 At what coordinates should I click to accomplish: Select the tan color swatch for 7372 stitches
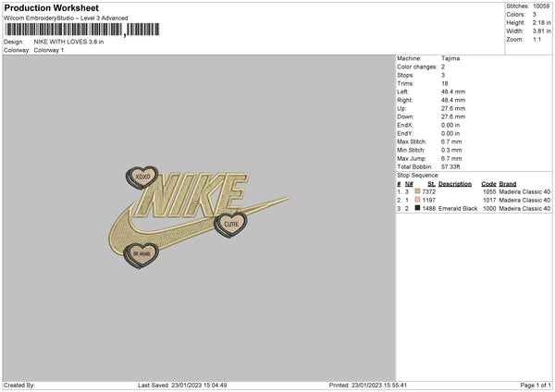[417, 191]
